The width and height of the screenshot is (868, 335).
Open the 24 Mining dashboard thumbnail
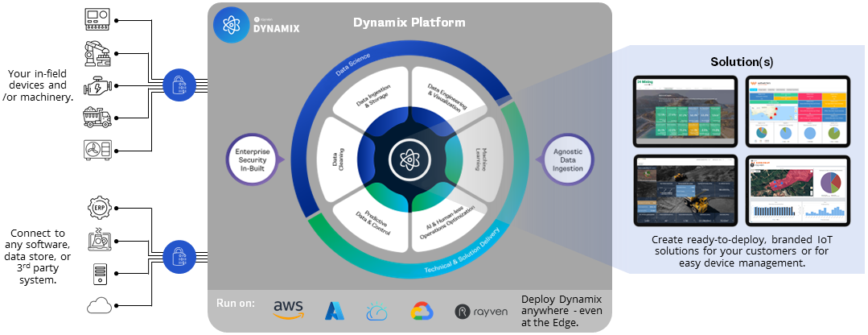(685, 110)
